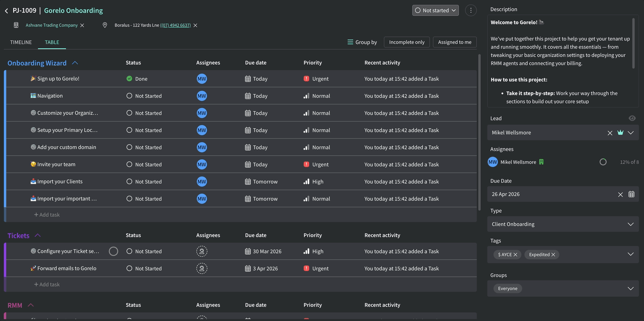Toggle the Lead visibility eye icon

tap(632, 118)
